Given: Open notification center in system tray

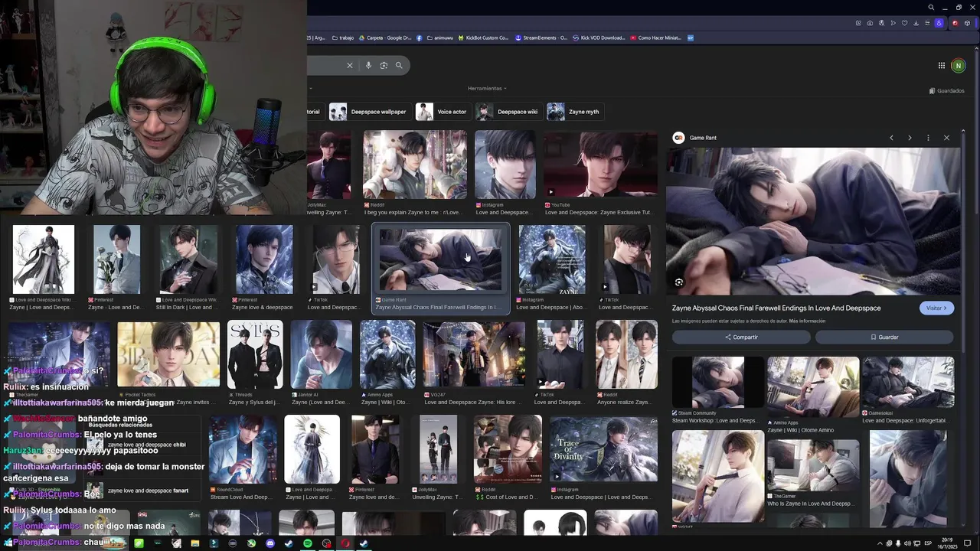Looking at the screenshot, I should pyautogui.click(x=965, y=543).
